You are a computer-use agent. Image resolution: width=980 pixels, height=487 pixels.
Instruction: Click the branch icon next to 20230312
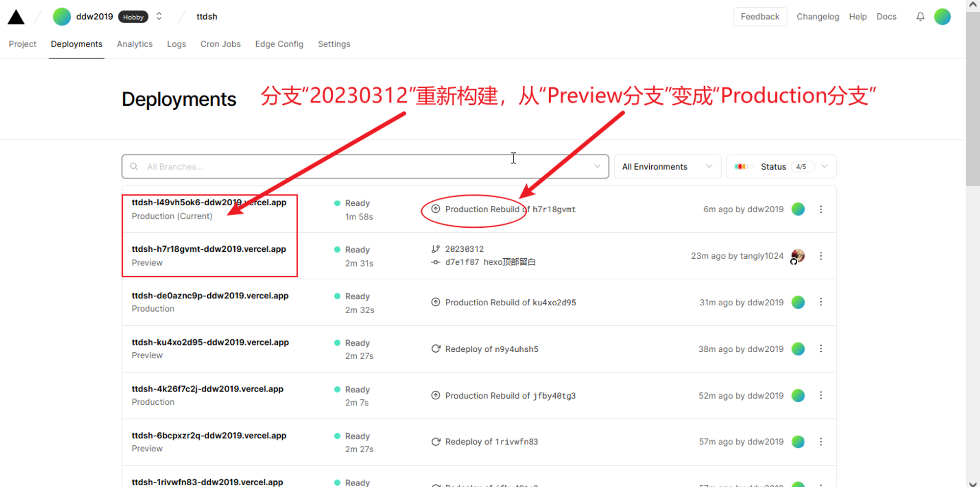click(x=436, y=249)
